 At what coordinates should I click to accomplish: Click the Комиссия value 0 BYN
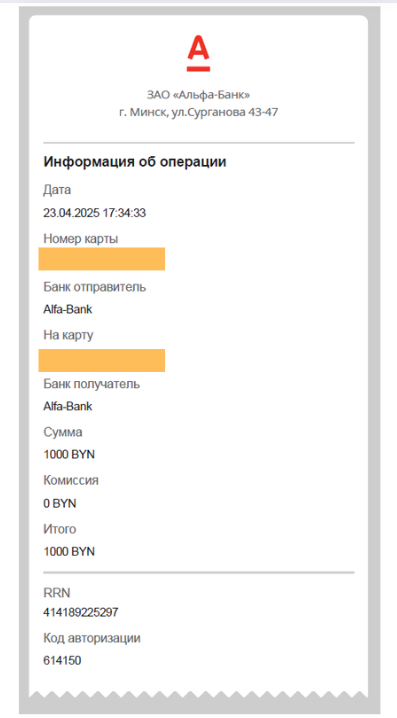click(60, 504)
